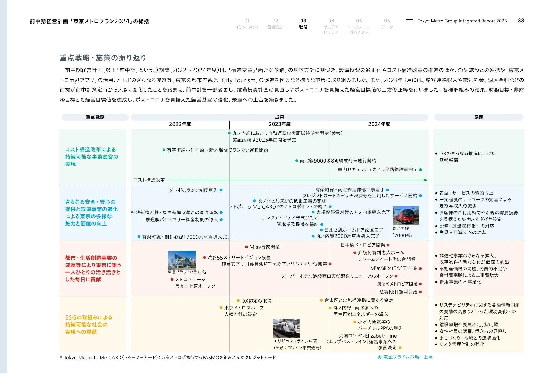This screenshot has height=392, width=554.
Task: Click the エリザベス・ライン車両 train photo
Action: click(x=286, y=328)
